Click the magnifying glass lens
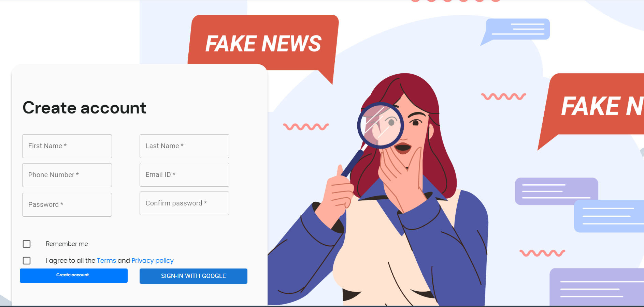This screenshot has height=307, width=644. (381, 125)
